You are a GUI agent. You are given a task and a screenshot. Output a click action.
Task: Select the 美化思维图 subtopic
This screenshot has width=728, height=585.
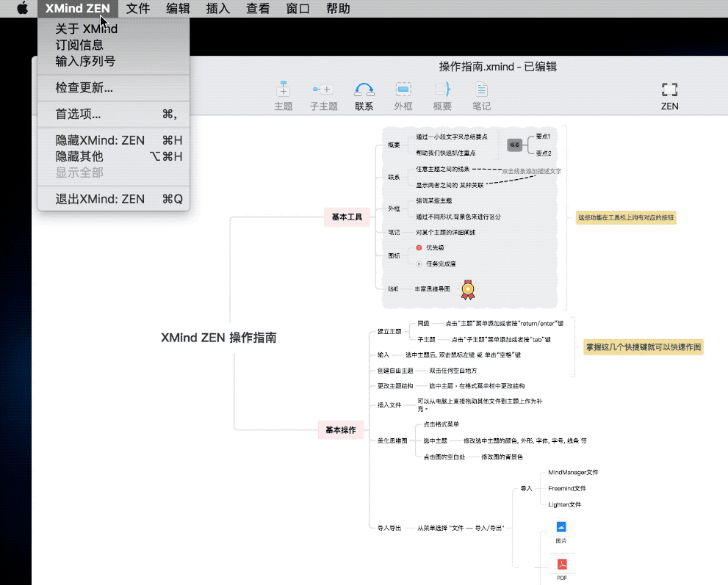coord(392,440)
